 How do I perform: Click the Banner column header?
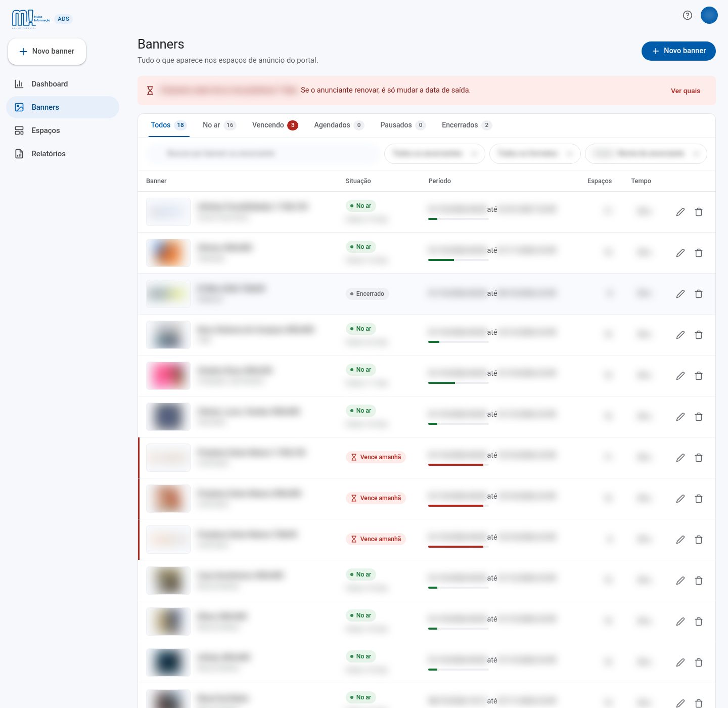click(x=156, y=181)
